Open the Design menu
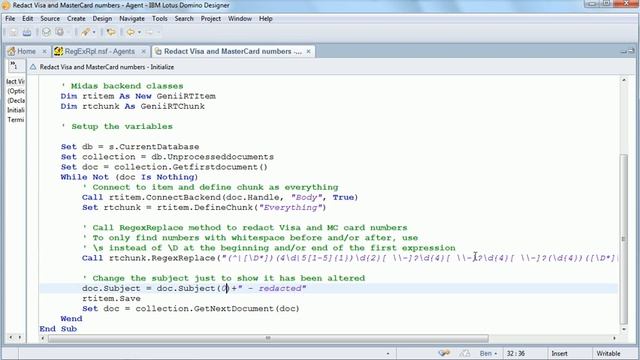Image resolution: width=640 pixels, height=360 pixels. click(102, 19)
